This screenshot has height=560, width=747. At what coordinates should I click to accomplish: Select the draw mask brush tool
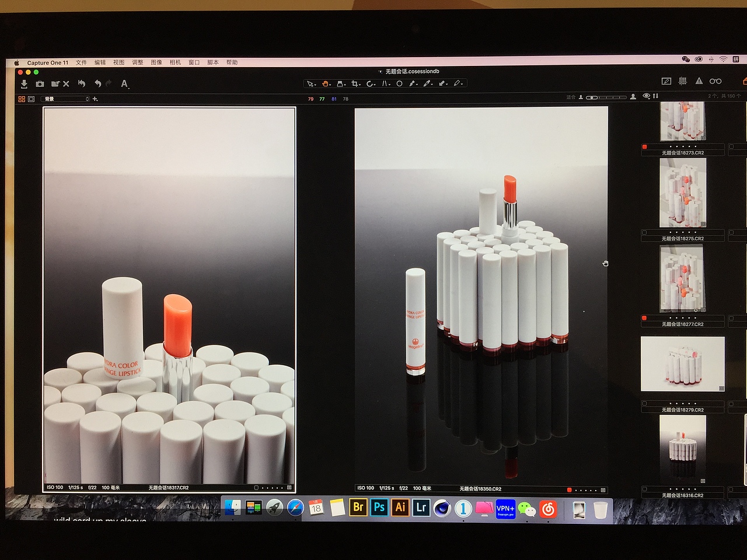click(x=413, y=83)
